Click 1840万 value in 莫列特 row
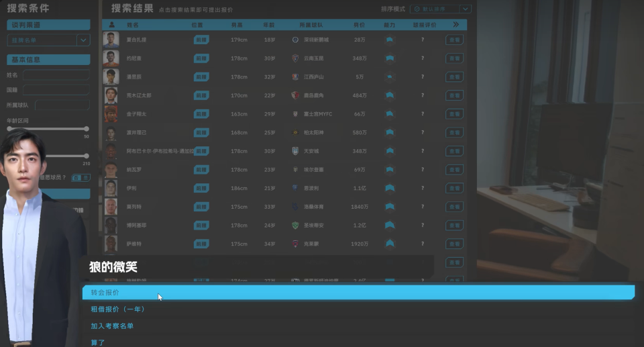The height and width of the screenshot is (347, 644). tap(360, 207)
